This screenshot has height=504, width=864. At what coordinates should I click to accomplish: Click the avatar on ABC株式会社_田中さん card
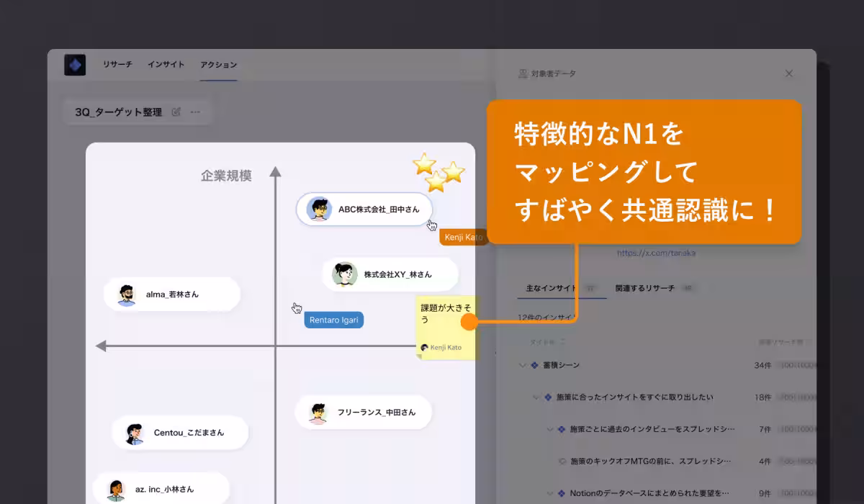(x=319, y=210)
